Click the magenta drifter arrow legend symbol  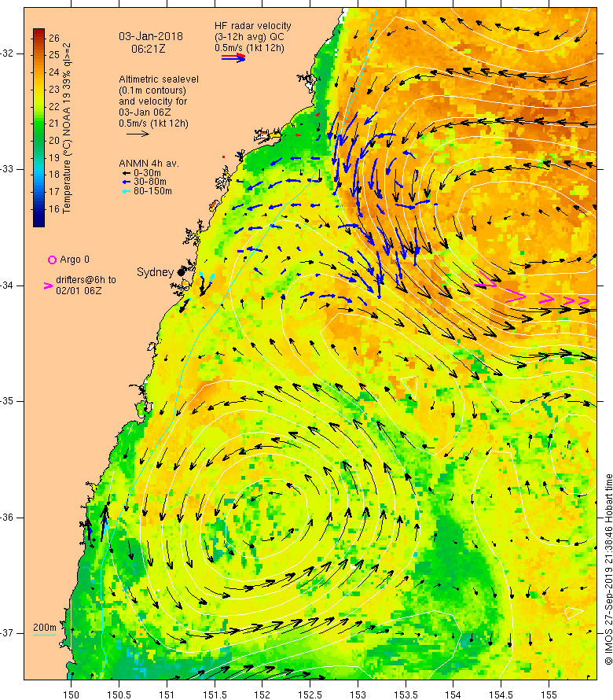coord(48,286)
